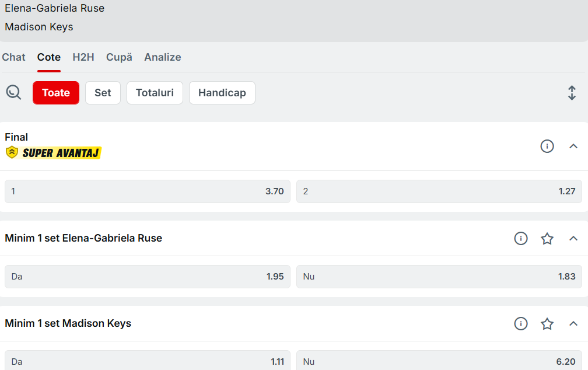Image resolution: width=588 pixels, height=370 pixels.
Task: Select Nu at 1.83 for Ruse set
Action: [439, 277]
